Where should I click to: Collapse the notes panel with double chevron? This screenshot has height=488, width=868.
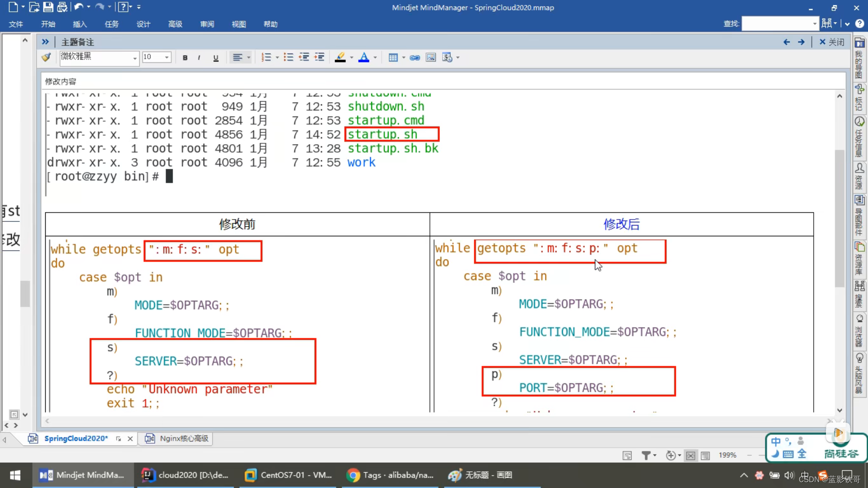click(45, 42)
